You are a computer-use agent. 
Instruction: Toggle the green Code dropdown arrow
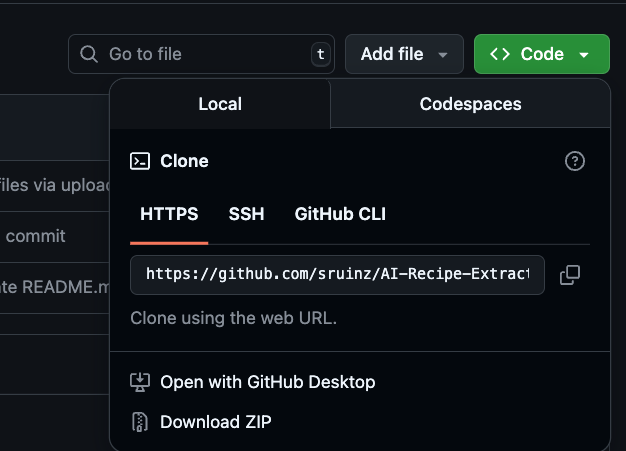coord(584,55)
